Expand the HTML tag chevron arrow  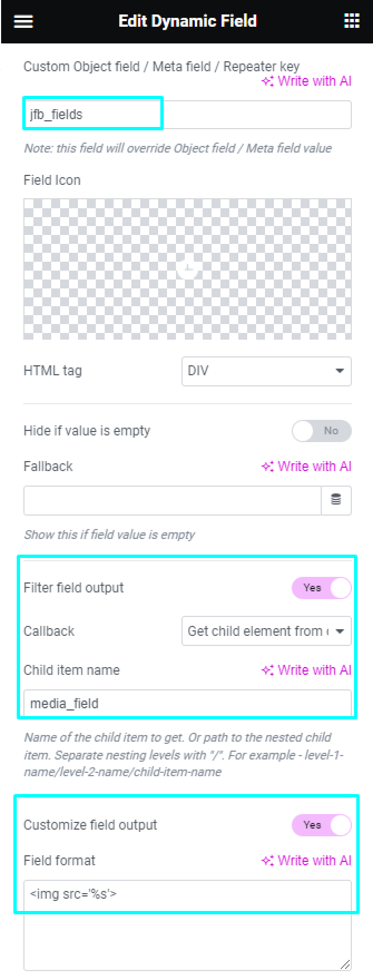pyautogui.click(x=341, y=371)
